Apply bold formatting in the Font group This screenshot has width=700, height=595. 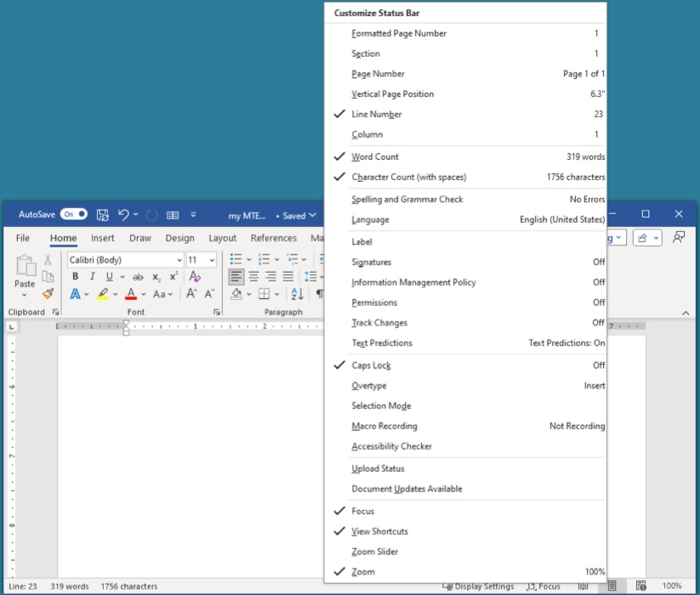pyautogui.click(x=75, y=276)
